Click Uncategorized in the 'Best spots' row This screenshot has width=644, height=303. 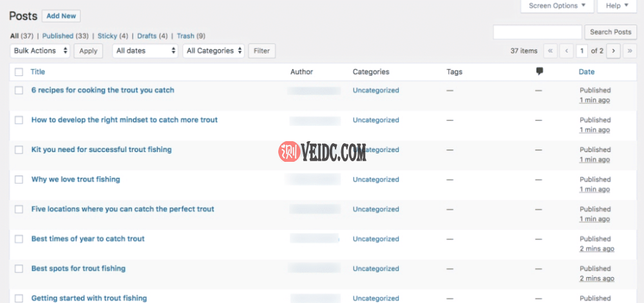pos(376,268)
